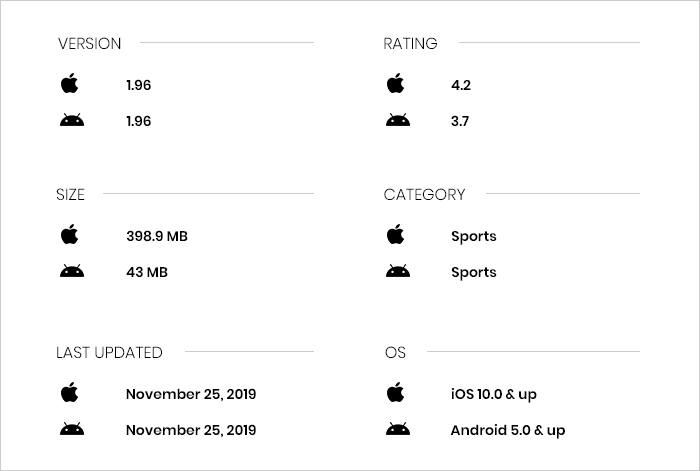Click the Apple icon under Version
The width and height of the screenshot is (700, 471).
click(69, 84)
